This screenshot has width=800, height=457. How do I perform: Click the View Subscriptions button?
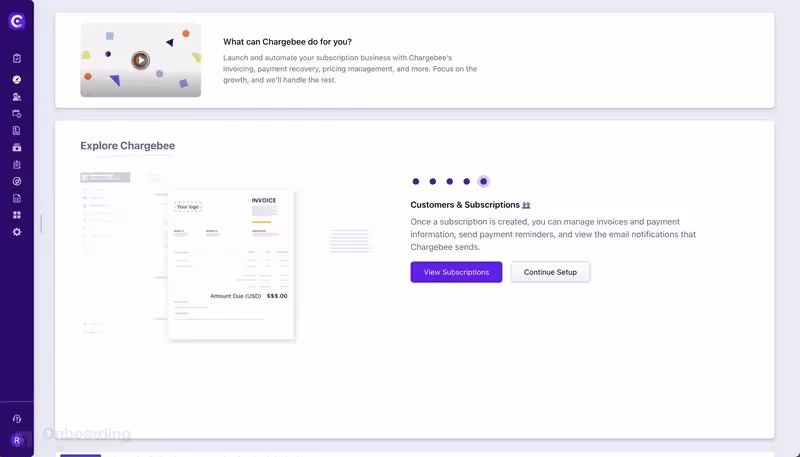456,272
